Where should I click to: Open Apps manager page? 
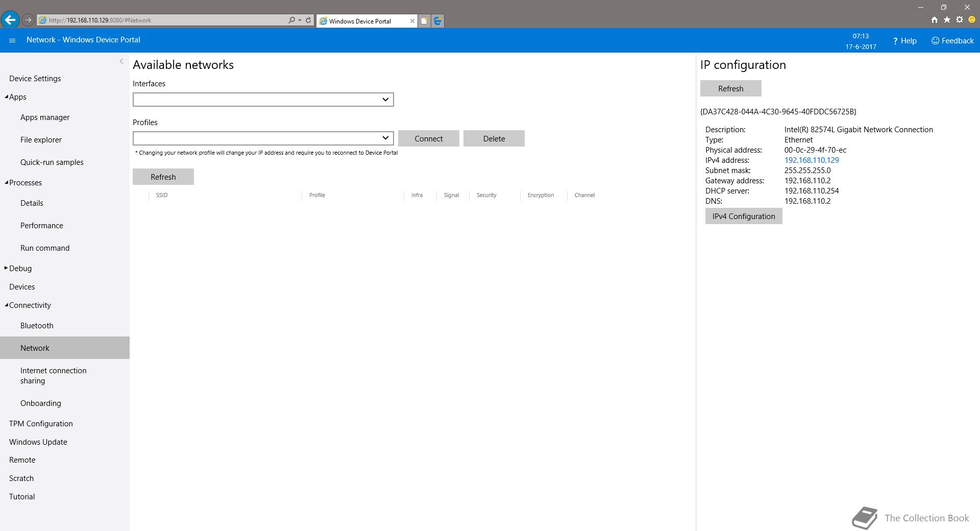pos(45,117)
